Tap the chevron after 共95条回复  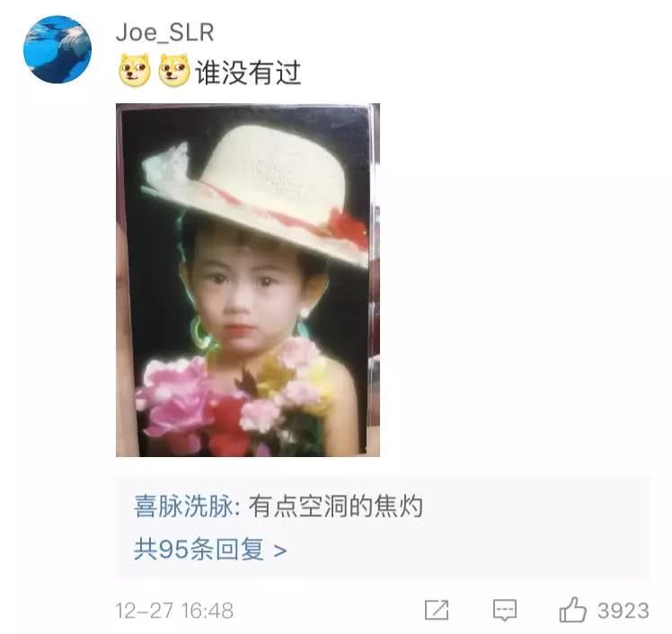click(280, 550)
